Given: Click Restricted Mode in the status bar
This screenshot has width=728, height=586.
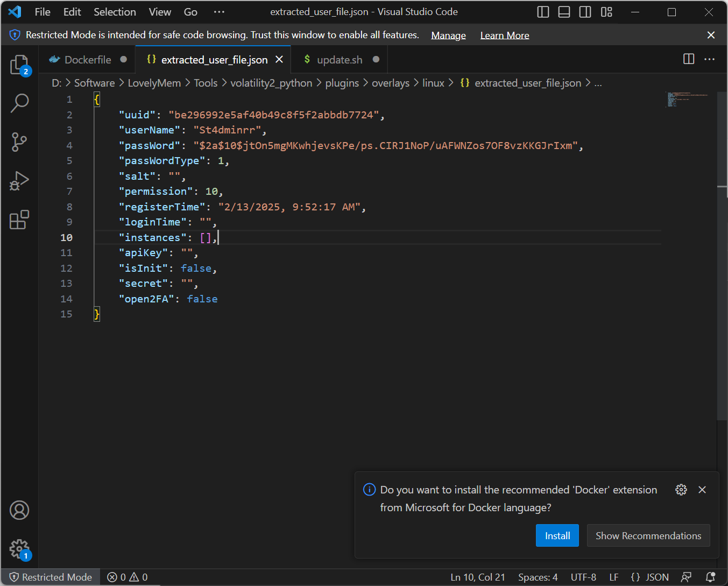Looking at the screenshot, I should pyautogui.click(x=51, y=577).
